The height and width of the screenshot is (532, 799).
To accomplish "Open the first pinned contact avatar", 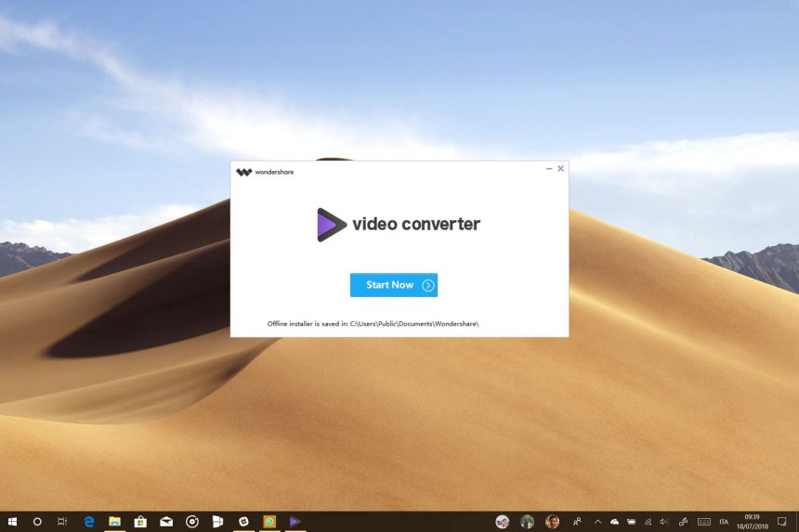I will pyautogui.click(x=503, y=521).
